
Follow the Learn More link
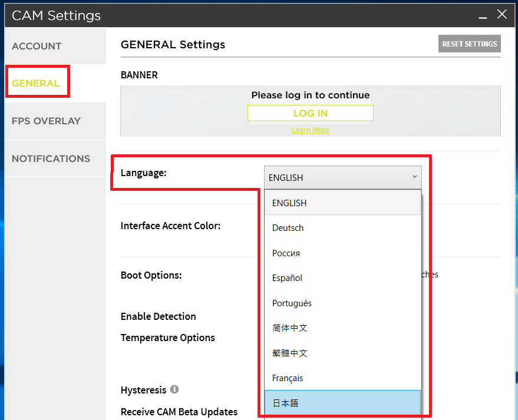click(311, 130)
